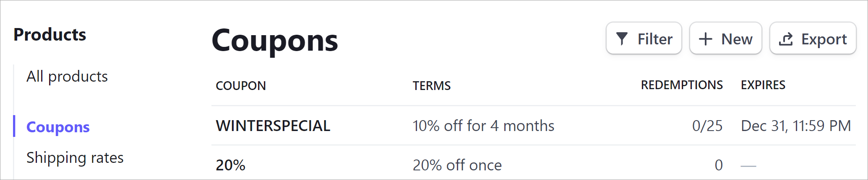Click the Products sidebar heading
Image resolution: width=868 pixels, height=180 pixels.
[50, 34]
